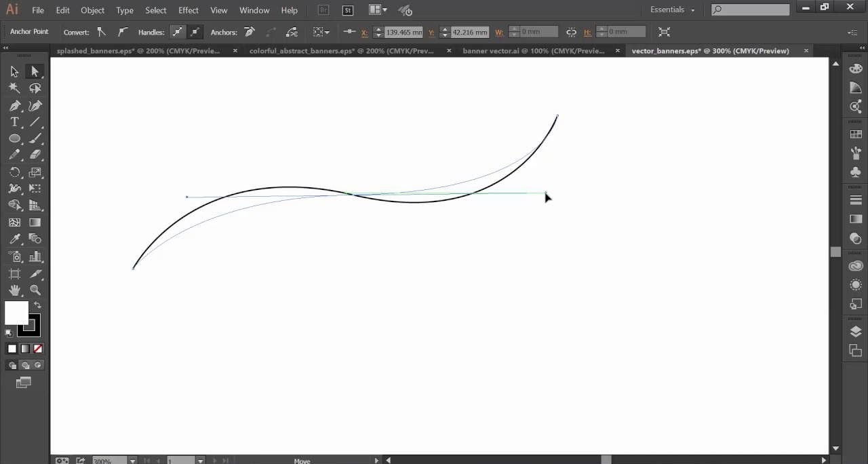The image size is (868, 464).
Task: Select the Curvature tool
Action: pyautogui.click(x=35, y=105)
